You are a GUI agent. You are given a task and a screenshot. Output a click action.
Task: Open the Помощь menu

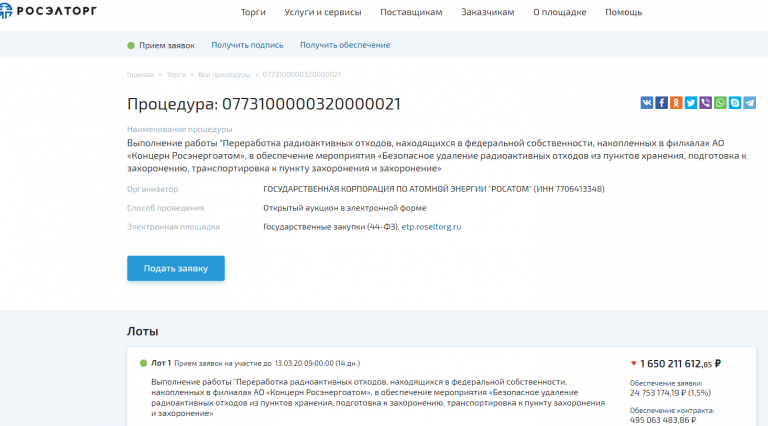[624, 12]
